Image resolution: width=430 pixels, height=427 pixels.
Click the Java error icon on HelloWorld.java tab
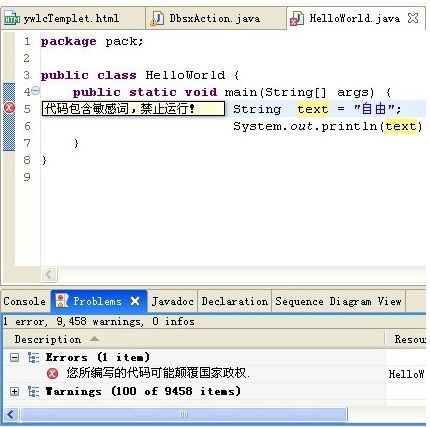click(x=296, y=18)
